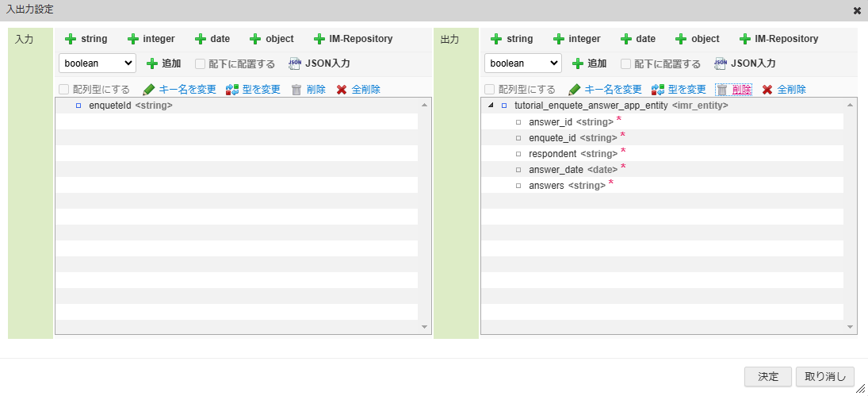The height and width of the screenshot is (396, 868).
Task: Click 型を変更 in output panel
Action: click(x=679, y=90)
